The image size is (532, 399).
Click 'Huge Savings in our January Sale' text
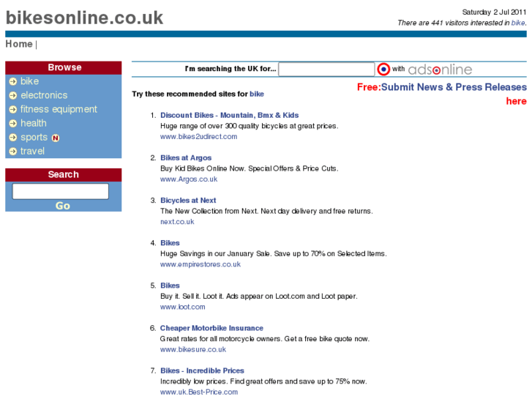coord(274,253)
